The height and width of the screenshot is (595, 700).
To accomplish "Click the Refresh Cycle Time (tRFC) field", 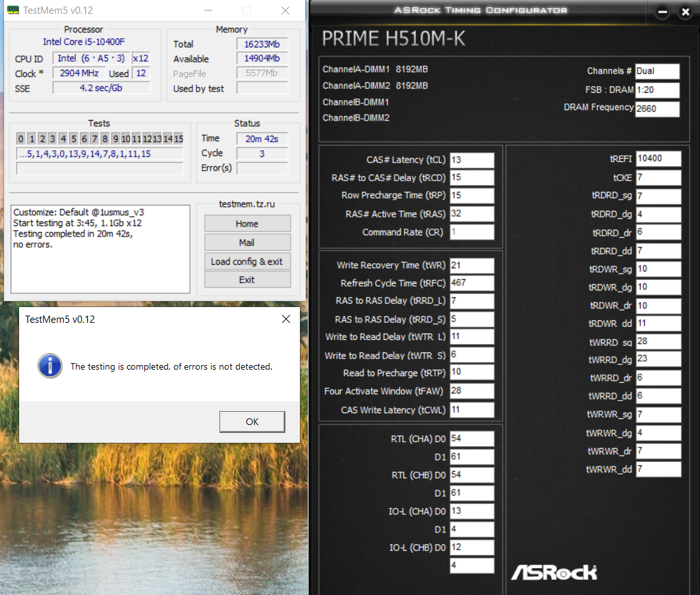I will click(472, 283).
